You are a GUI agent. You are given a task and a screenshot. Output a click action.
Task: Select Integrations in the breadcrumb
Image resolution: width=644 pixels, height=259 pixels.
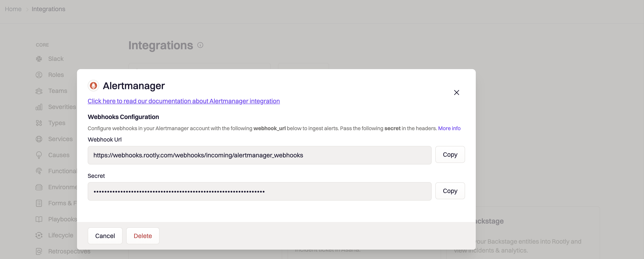(x=48, y=9)
